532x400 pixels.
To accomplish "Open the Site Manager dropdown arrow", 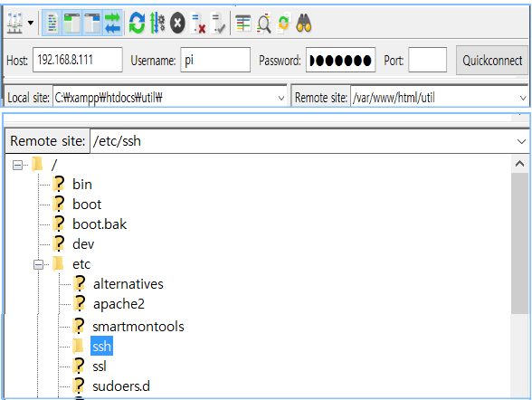I will (x=31, y=23).
